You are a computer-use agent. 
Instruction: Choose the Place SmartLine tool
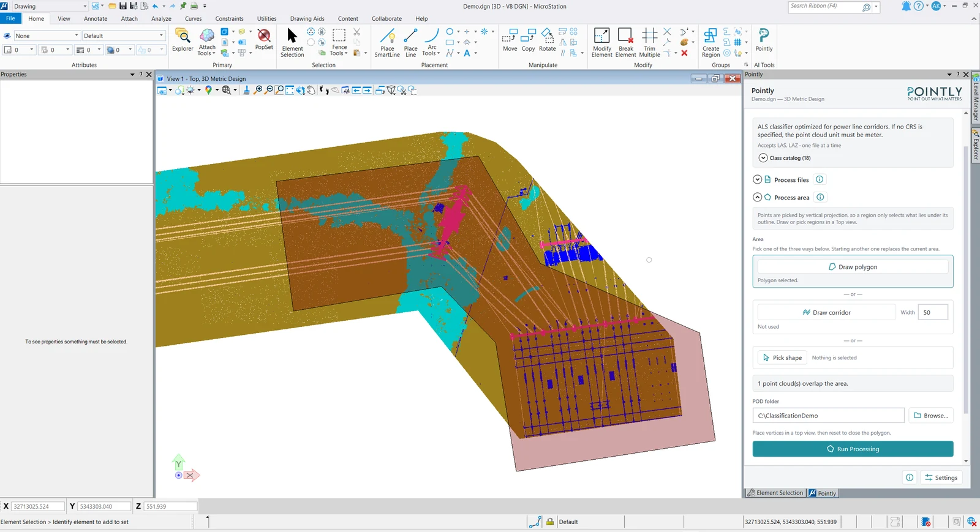(387, 43)
